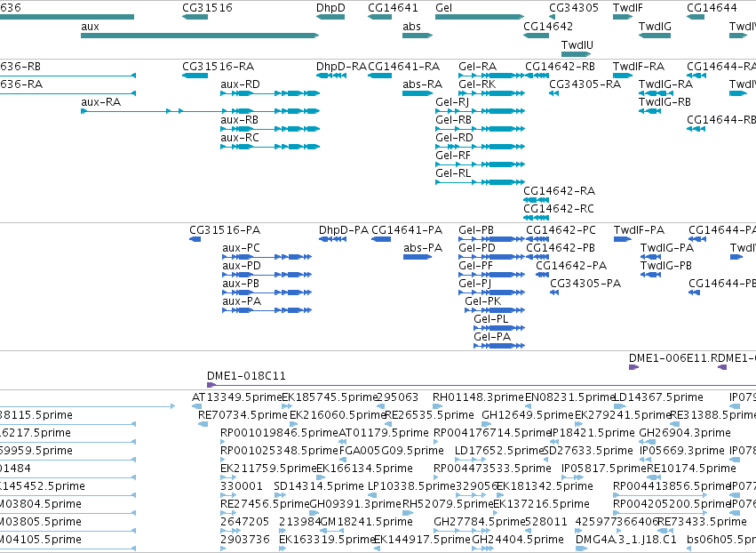The image size is (756, 553).
Task: Click the Gel-PF protein feature
Action: (x=491, y=275)
